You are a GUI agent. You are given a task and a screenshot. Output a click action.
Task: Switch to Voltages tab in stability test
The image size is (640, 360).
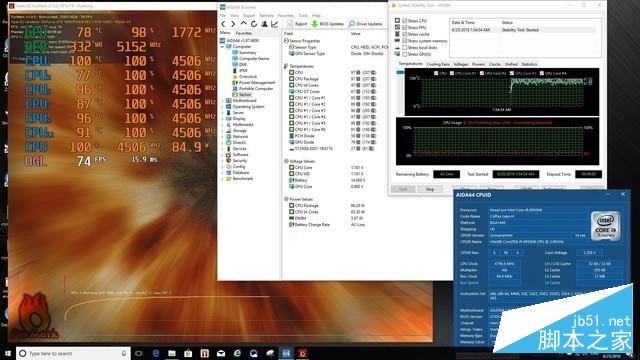[x=461, y=64]
